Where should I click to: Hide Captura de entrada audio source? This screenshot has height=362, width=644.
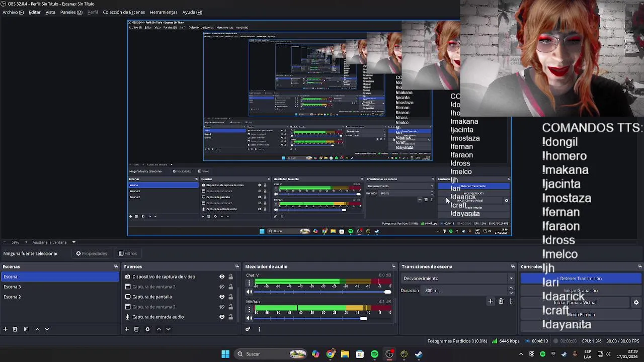point(222,317)
